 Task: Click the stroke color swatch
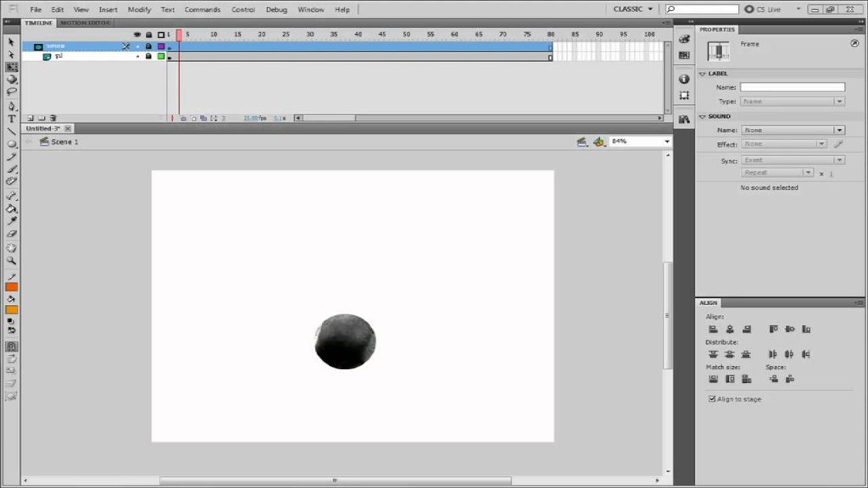click(12, 287)
